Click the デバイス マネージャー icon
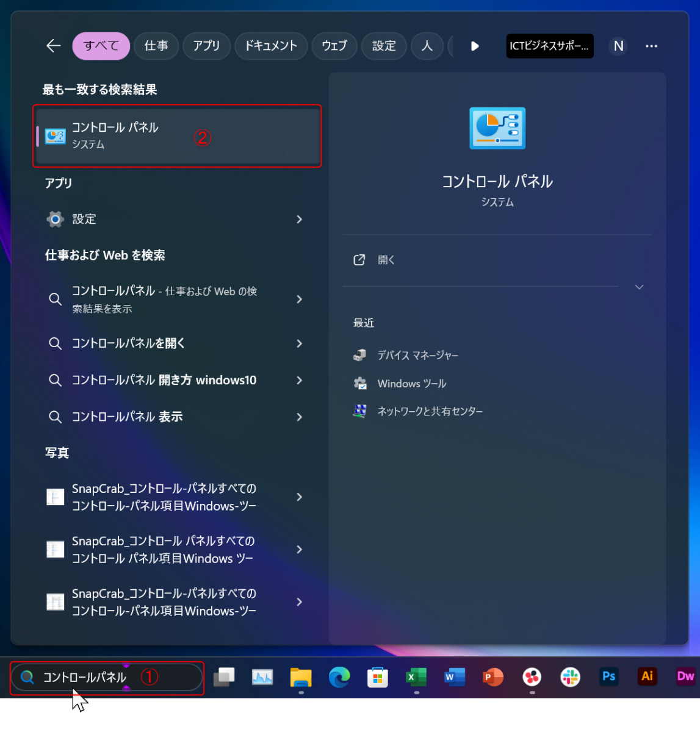Viewport: 700px width, 732px height. [360, 355]
